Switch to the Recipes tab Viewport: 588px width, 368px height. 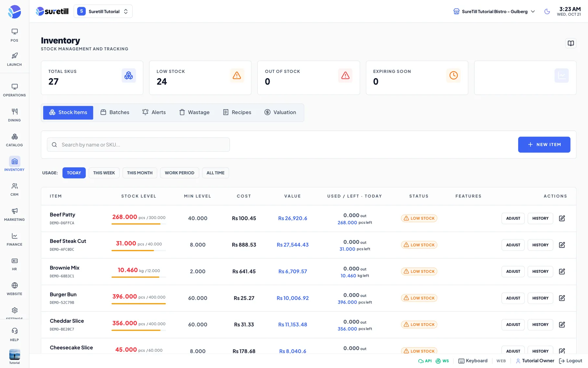[x=237, y=113]
